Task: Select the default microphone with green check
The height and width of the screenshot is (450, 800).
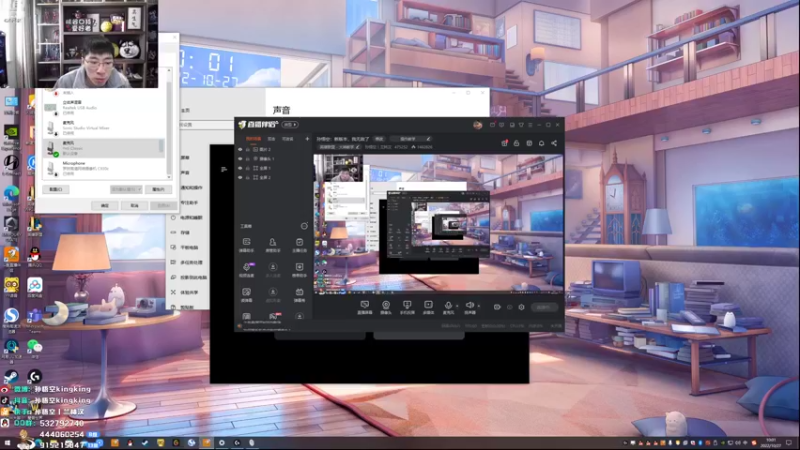Action: pos(104,148)
